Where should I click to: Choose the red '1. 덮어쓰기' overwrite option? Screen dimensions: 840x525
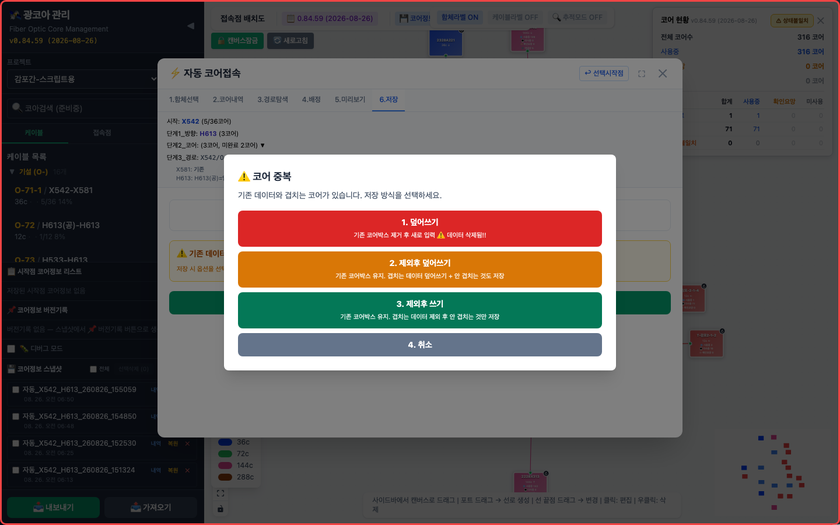click(x=419, y=228)
